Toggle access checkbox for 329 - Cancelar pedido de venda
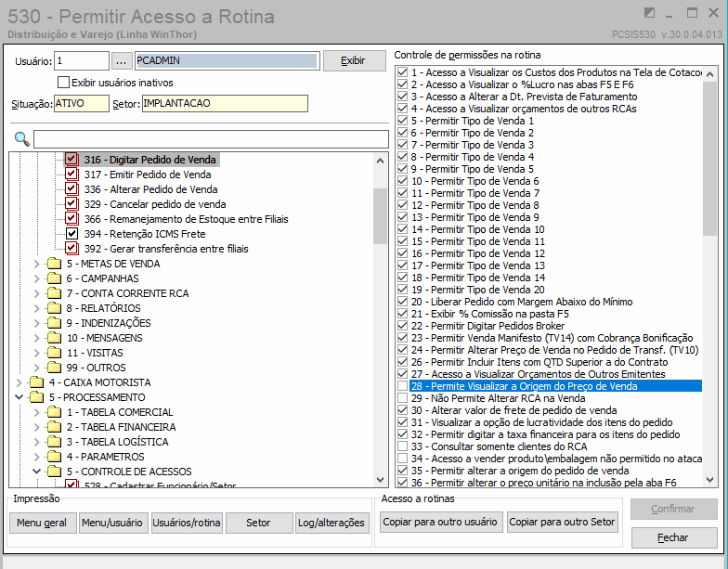This screenshot has height=569, width=728. (x=71, y=204)
